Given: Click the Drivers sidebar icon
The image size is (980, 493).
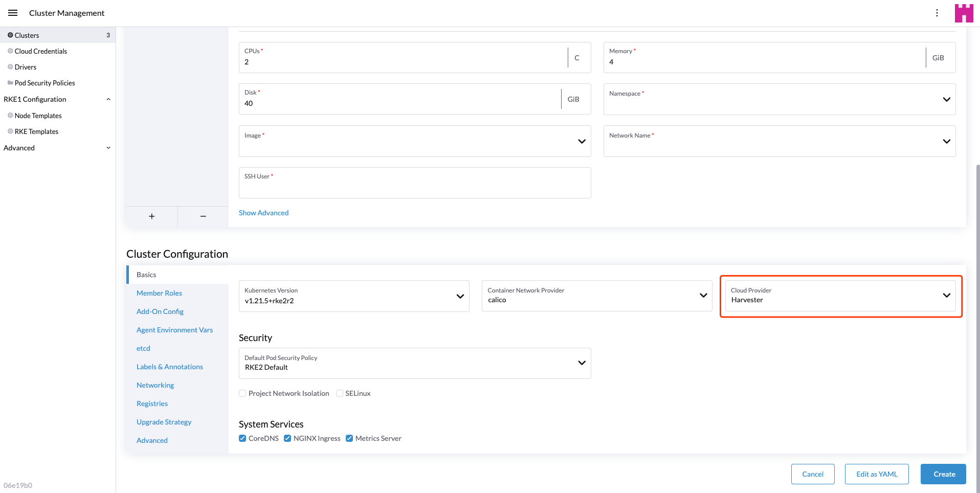Looking at the screenshot, I should click(10, 67).
